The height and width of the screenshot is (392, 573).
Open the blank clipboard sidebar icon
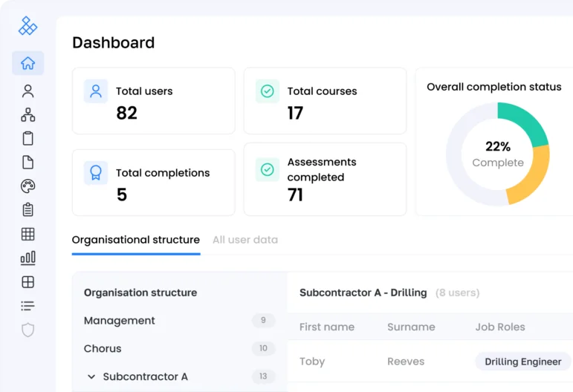27,138
